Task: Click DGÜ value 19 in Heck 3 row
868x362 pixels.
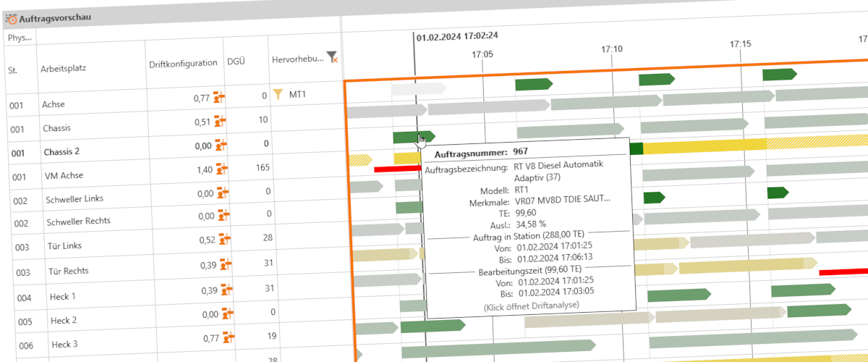Action: 271,336
